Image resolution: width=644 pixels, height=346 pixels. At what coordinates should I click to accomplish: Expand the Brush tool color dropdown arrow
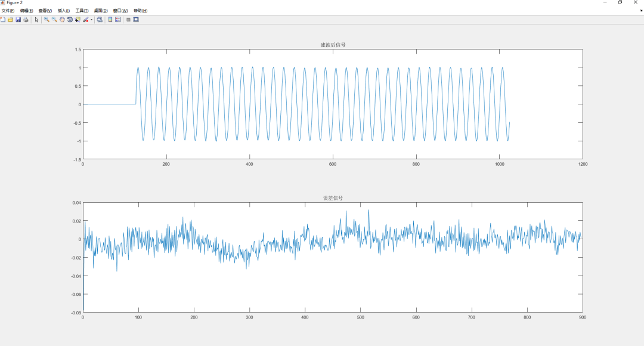(91, 19)
